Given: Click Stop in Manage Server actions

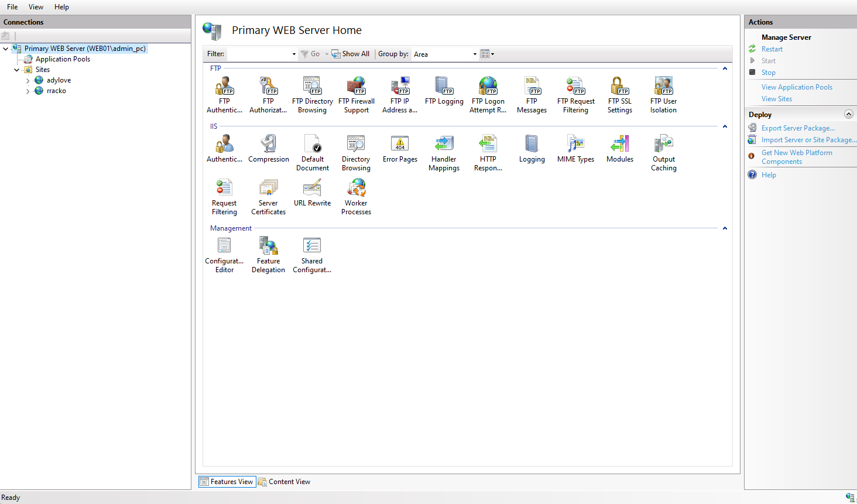Looking at the screenshot, I should point(768,73).
